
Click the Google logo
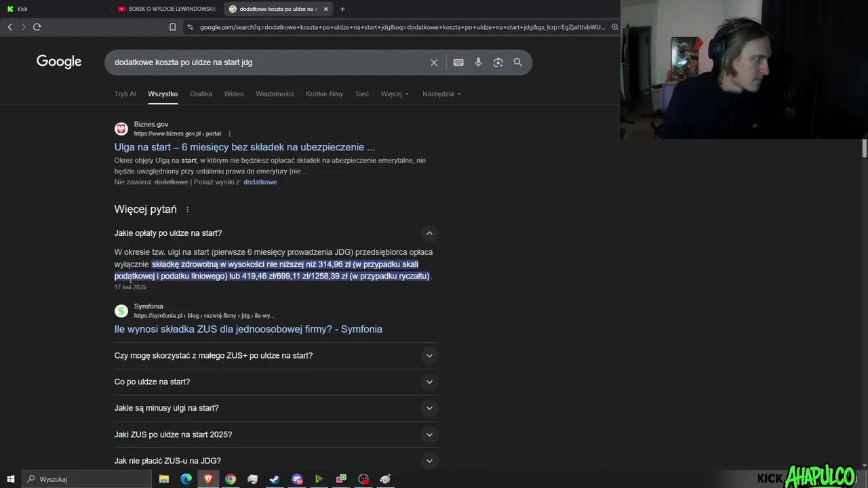tap(59, 62)
